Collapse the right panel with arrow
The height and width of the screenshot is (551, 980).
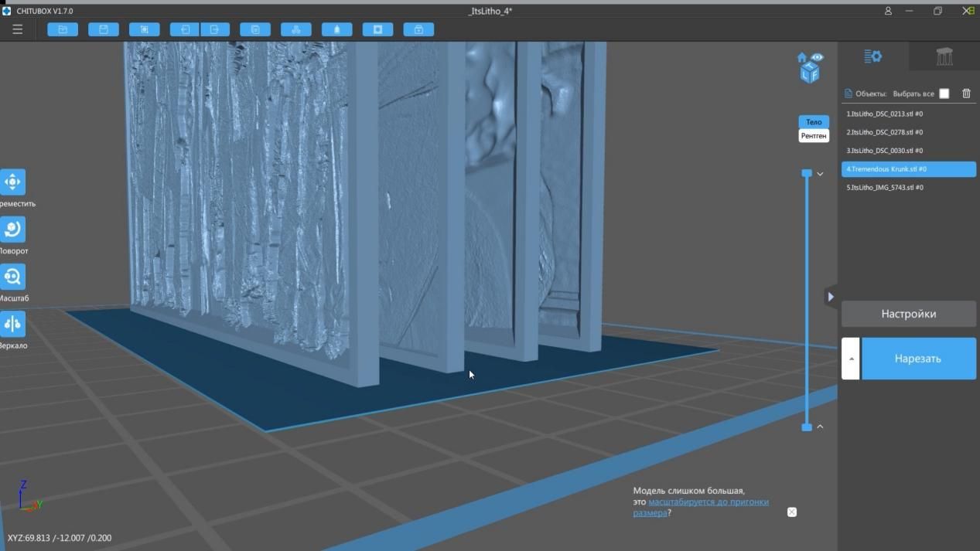tap(831, 296)
